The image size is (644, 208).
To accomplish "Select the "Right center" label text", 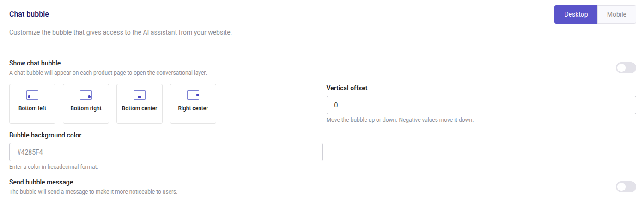I will tap(193, 108).
